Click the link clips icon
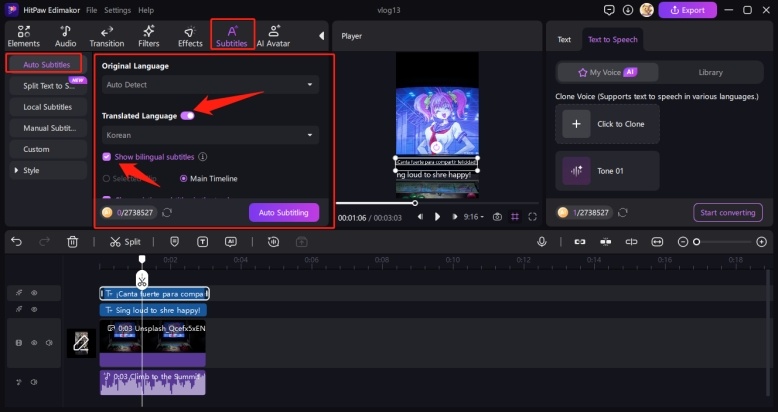 (x=580, y=242)
